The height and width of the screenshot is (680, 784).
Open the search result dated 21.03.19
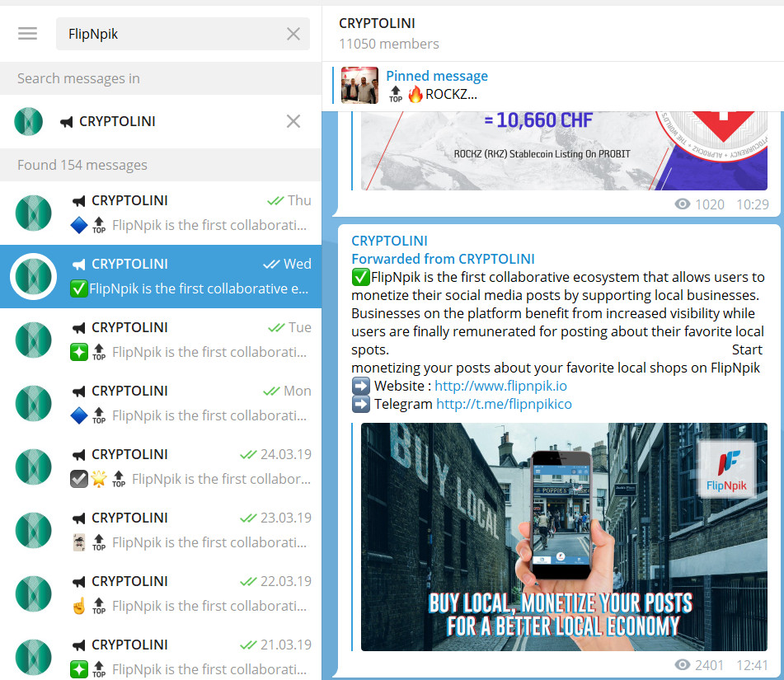(x=161, y=653)
